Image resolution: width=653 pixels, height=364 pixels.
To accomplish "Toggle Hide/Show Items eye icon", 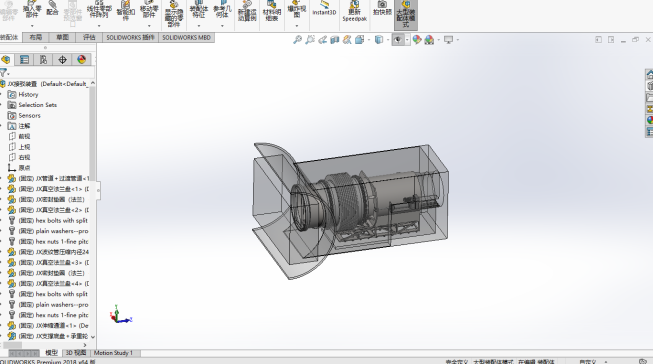I will pos(398,40).
